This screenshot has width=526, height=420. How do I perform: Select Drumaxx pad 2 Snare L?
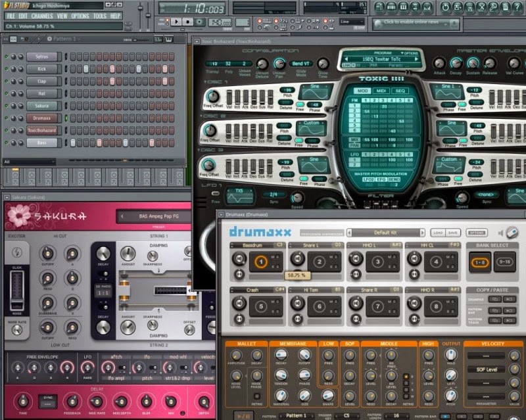pos(319,262)
